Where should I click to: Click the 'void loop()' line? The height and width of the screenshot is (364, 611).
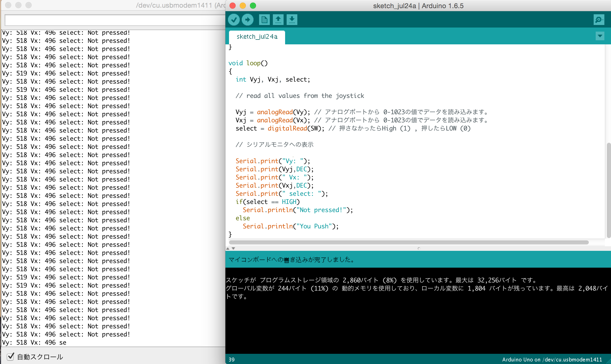tap(248, 63)
